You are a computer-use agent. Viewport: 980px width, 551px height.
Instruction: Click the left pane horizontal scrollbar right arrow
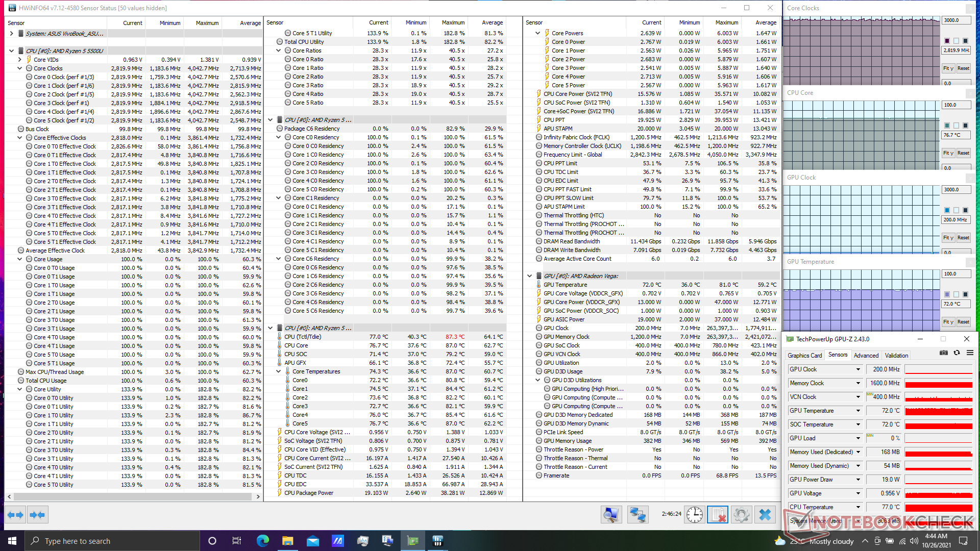[258, 496]
